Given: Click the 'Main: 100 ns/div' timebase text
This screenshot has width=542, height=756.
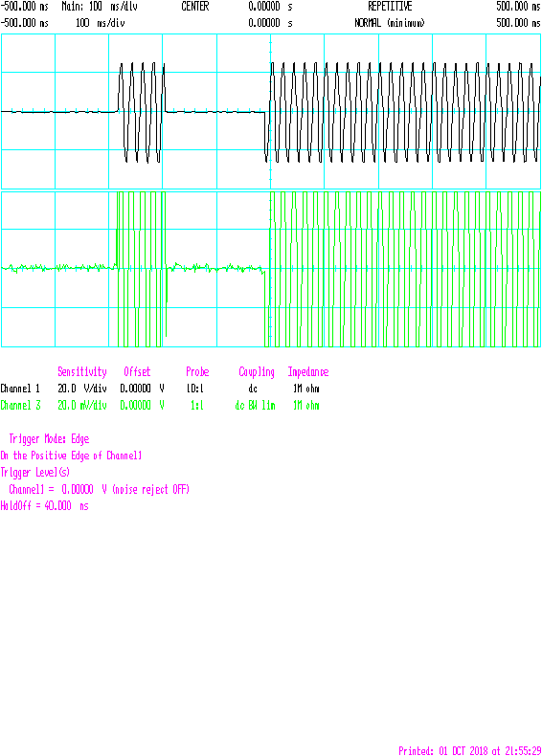Looking at the screenshot, I should 100,7.
